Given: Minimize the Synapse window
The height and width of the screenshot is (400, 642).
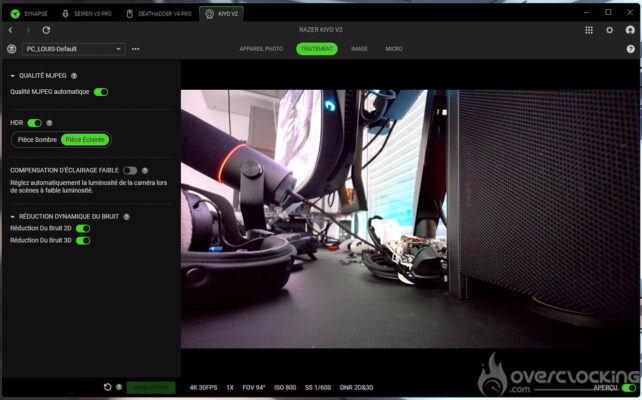Looking at the screenshot, I should pyautogui.click(x=587, y=13).
